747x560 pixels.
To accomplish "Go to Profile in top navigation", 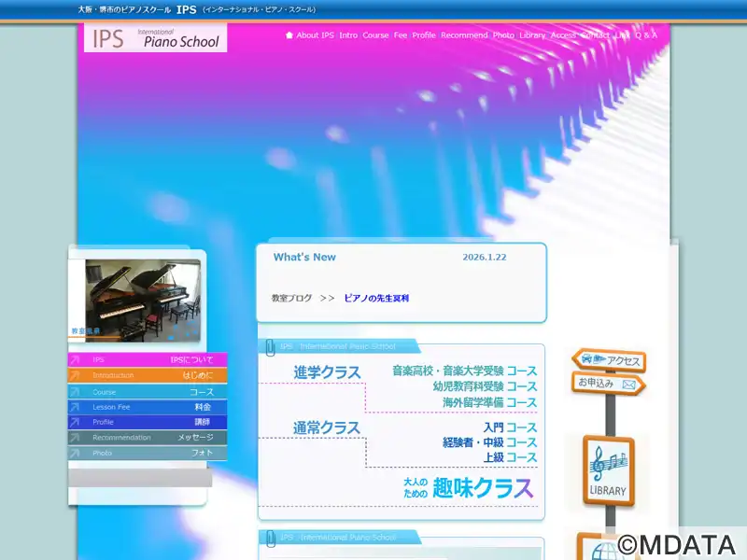I will coord(424,35).
